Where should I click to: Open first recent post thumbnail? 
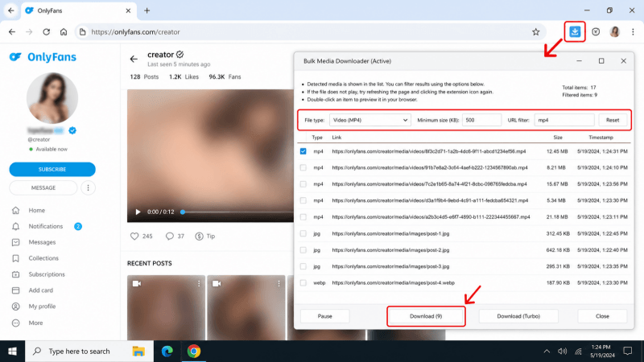(166, 308)
